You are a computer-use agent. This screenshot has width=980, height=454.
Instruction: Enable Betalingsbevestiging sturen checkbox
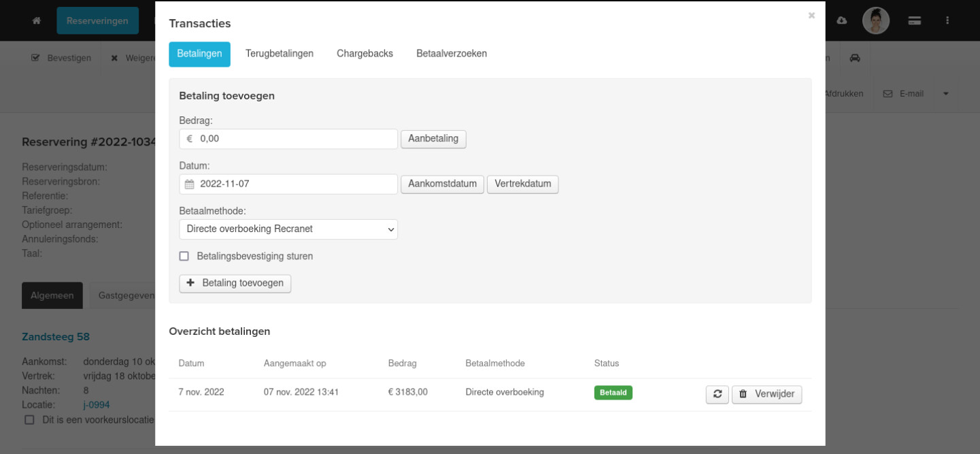coord(184,257)
